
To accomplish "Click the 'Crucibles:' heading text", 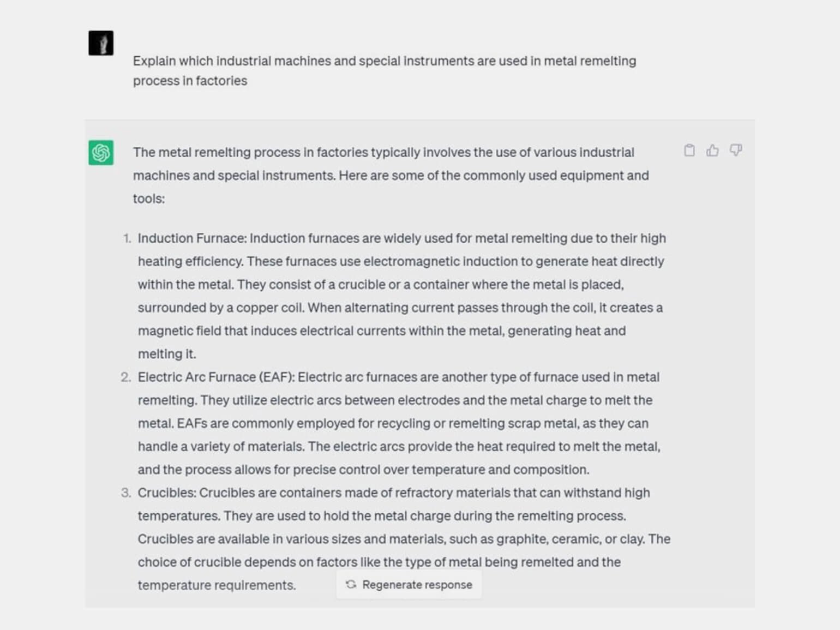I will click(167, 493).
